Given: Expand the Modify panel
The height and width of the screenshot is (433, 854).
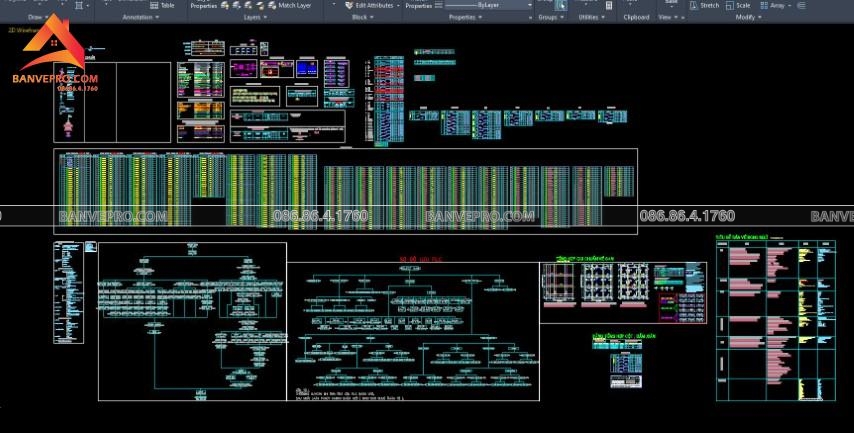Looking at the screenshot, I should [748, 17].
